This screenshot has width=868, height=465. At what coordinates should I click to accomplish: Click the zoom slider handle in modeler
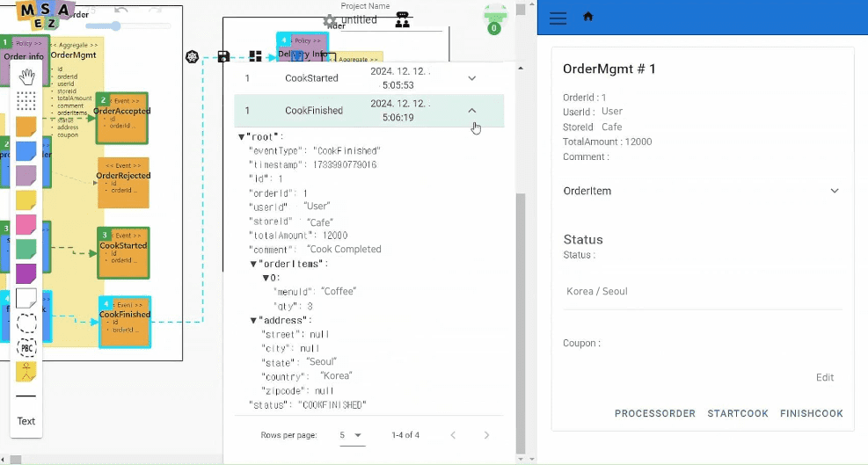tap(115, 26)
